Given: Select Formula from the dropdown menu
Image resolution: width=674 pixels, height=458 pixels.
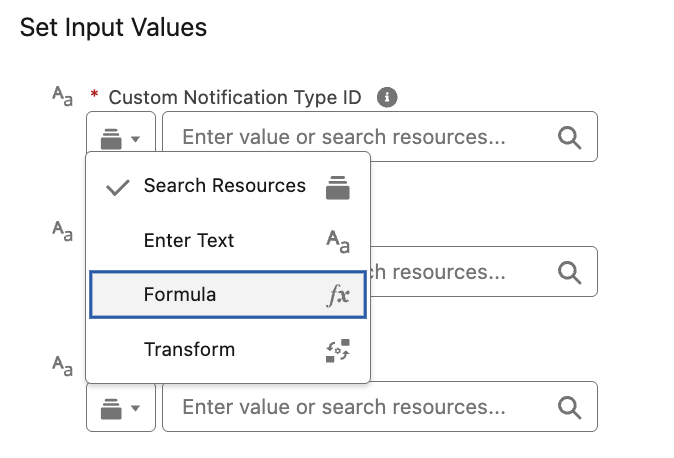Looking at the screenshot, I should 228,295.
